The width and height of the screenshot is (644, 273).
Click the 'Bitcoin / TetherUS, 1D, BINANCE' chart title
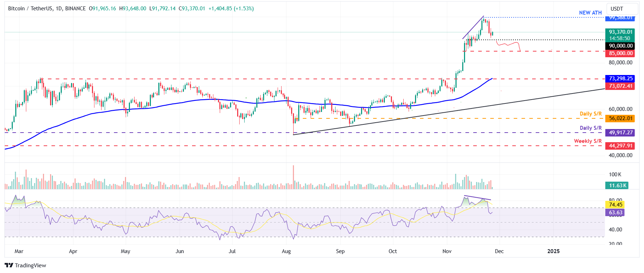pyautogui.click(x=47, y=9)
